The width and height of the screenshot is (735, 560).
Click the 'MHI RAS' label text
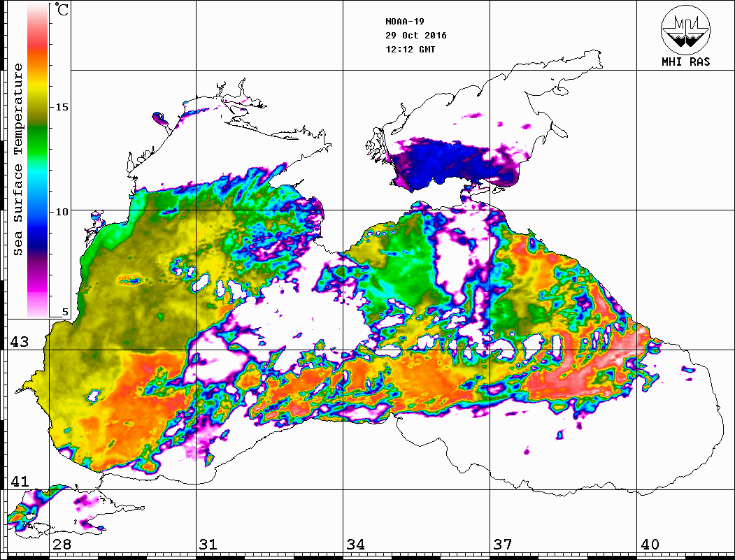(x=686, y=62)
